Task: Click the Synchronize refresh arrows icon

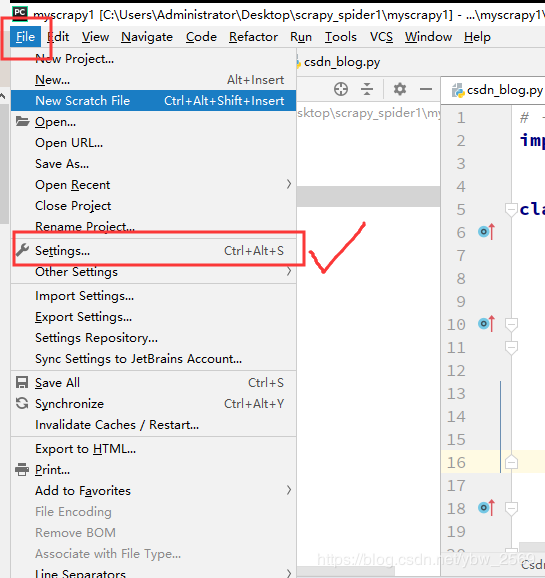Action: point(22,403)
